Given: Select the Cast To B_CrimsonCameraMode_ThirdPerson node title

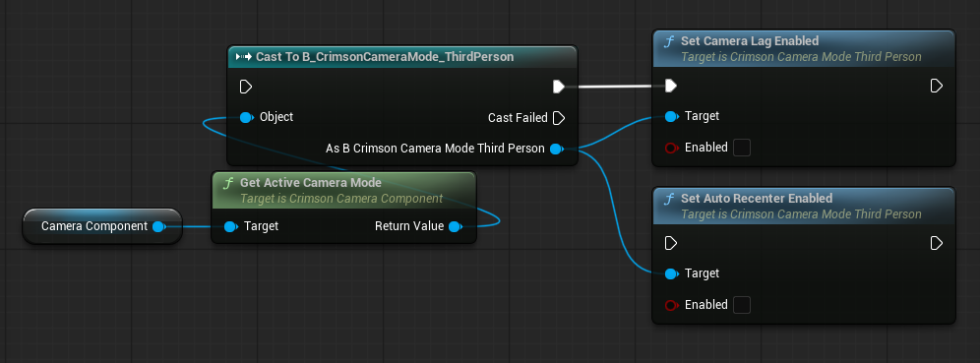Looking at the screenshot, I should (x=385, y=57).
